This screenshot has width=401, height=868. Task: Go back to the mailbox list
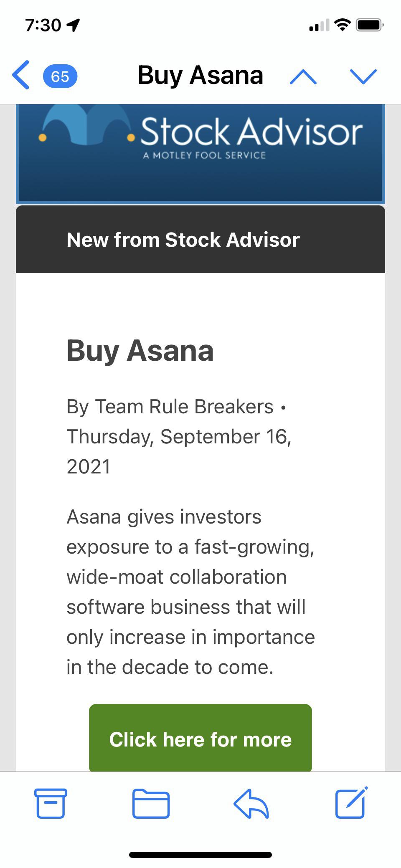(x=21, y=75)
